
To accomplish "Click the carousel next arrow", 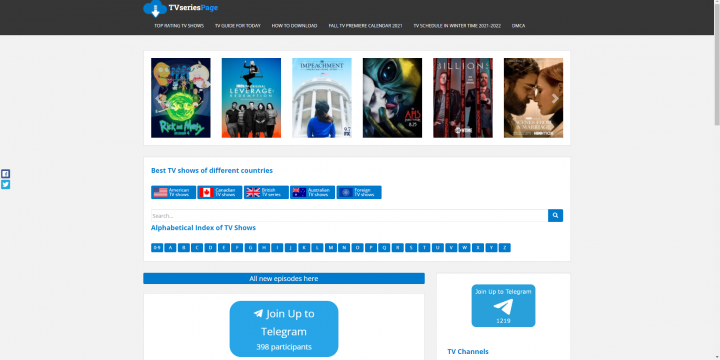I will (x=555, y=98).
